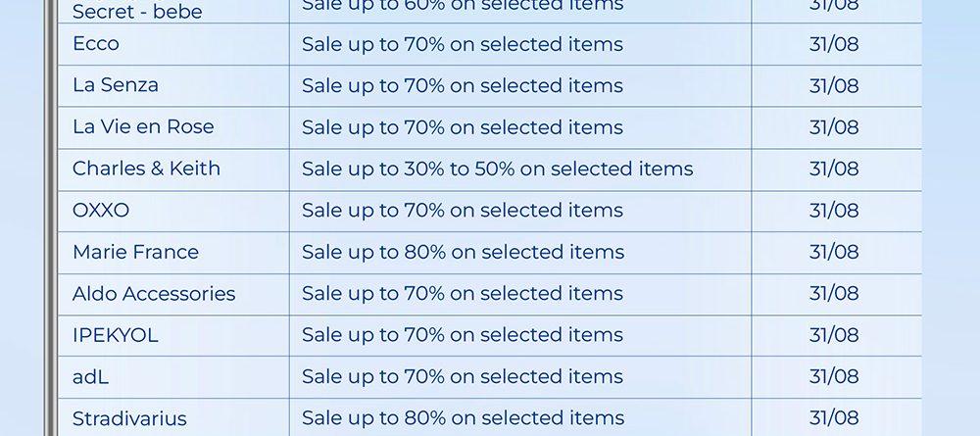Click the 31/08 date in Ecco row

click(834, 44)
